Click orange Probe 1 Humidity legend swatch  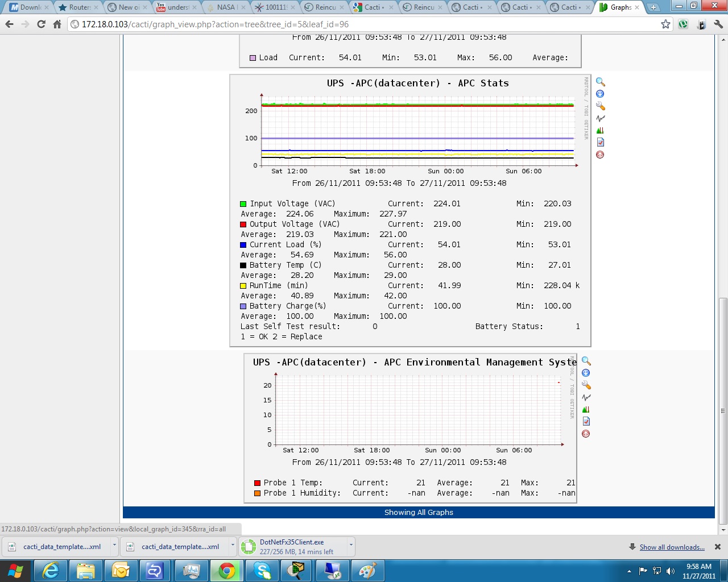257,493
